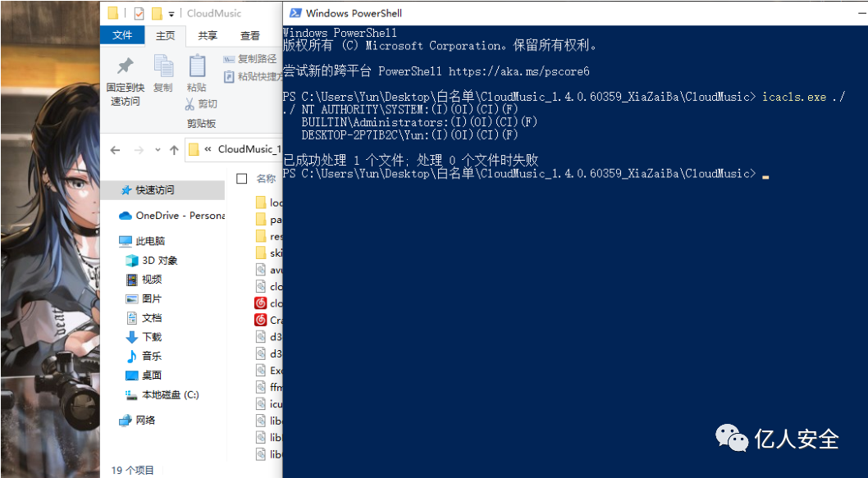Switch to the 共享 ribbon tab
Image resolution: width=868 pixels, height=478 pixels.
coord(208,35)
